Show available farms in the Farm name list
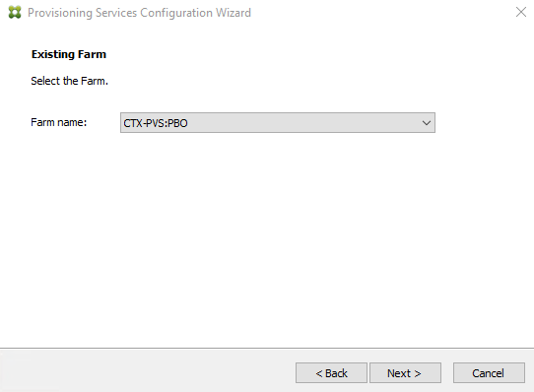The width and height of the screenshot is (534, 392). (x=427, y=123)
